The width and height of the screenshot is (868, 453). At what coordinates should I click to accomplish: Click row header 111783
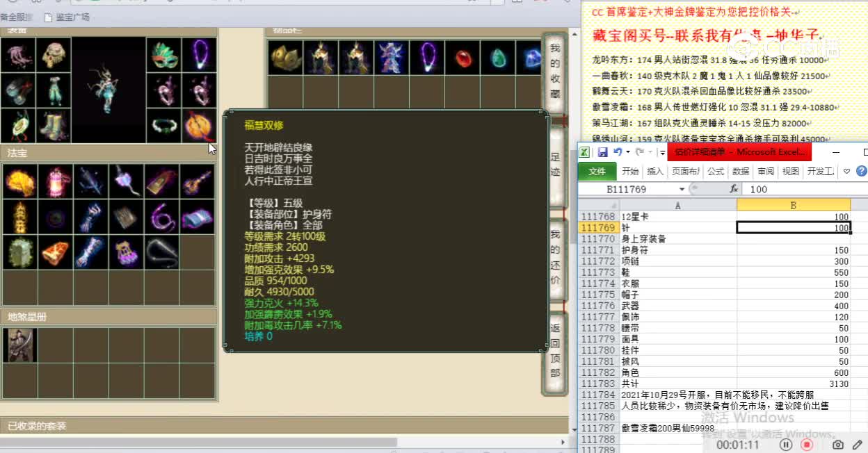598,384
